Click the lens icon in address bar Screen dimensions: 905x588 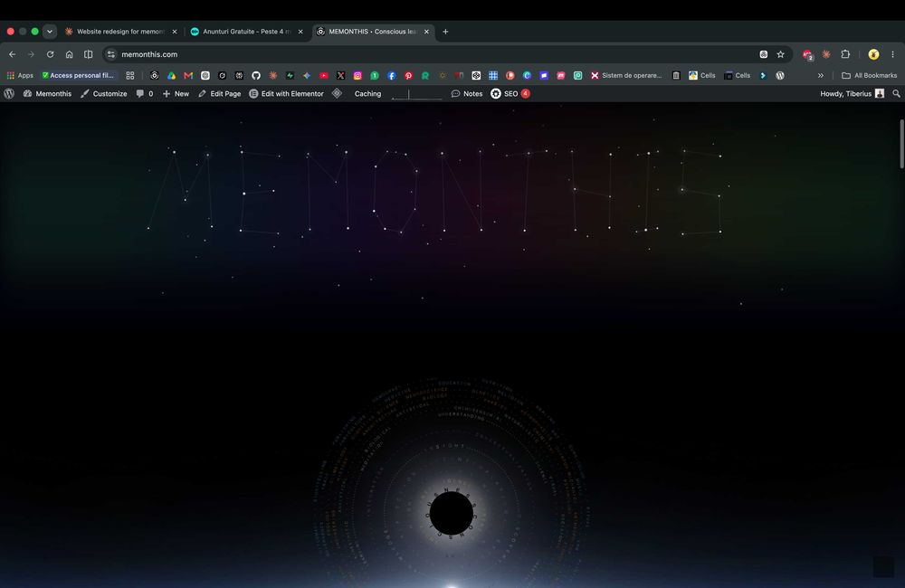tap(763, 54)
